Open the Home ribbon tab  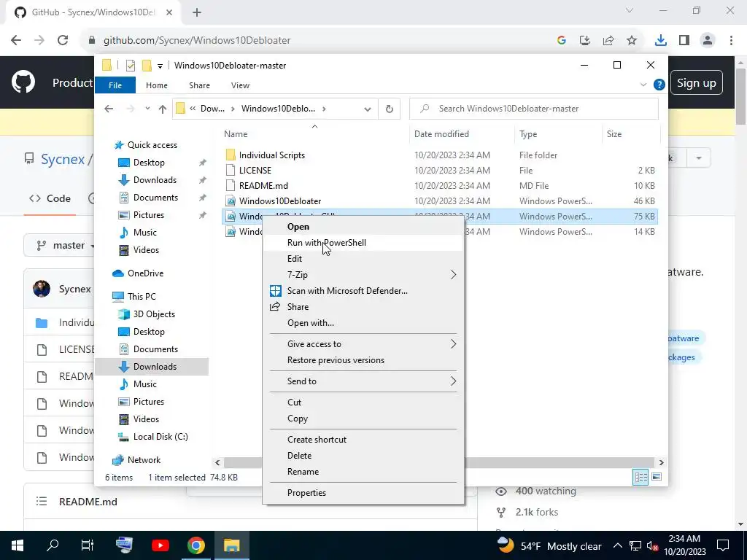[157, 85]
